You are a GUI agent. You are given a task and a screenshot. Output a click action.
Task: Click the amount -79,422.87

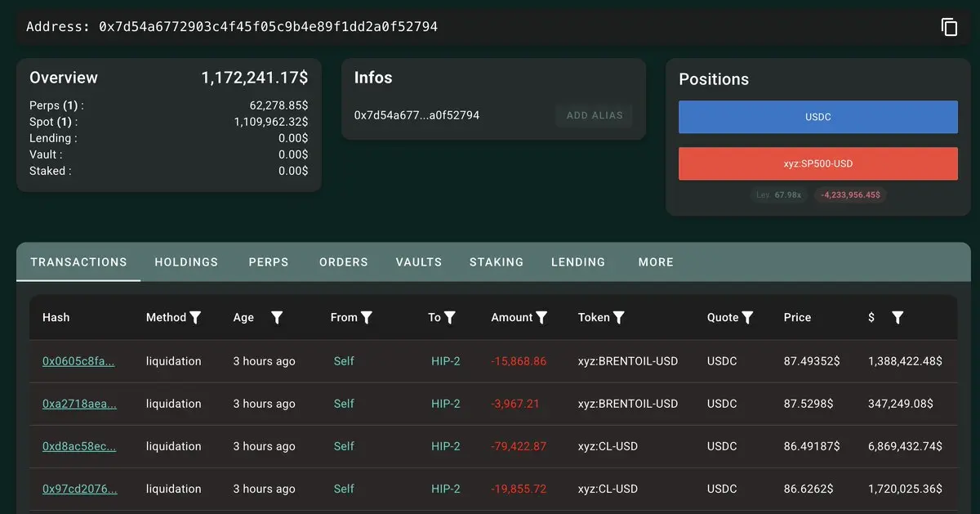click(519, 446)
